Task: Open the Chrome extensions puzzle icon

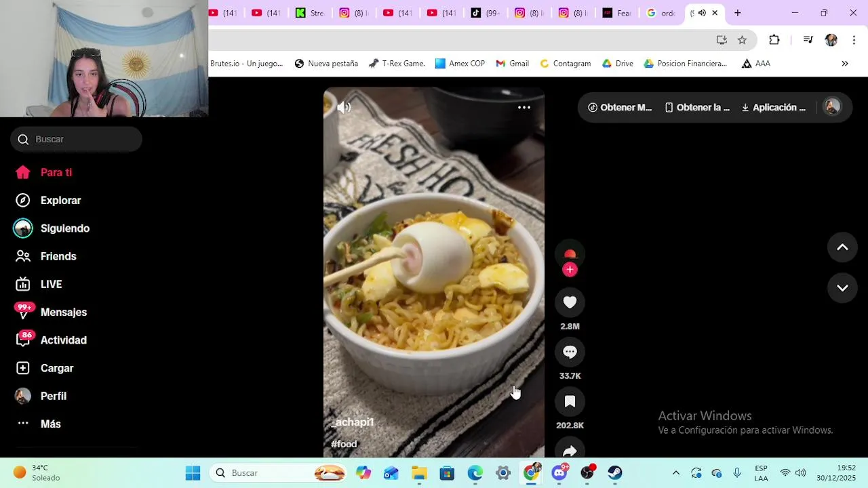Action: coord(774,40)
